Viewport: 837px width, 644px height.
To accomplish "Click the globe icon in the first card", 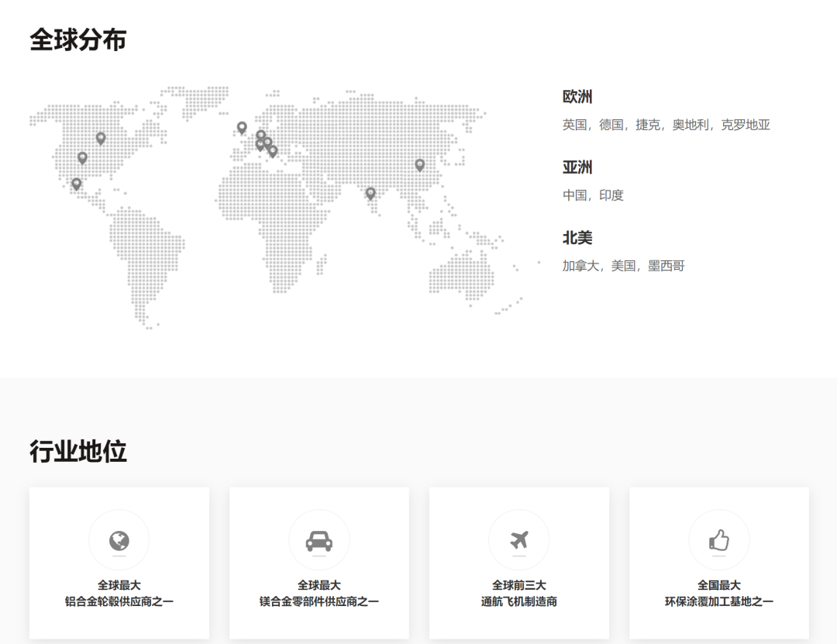I will pos(119,540).
